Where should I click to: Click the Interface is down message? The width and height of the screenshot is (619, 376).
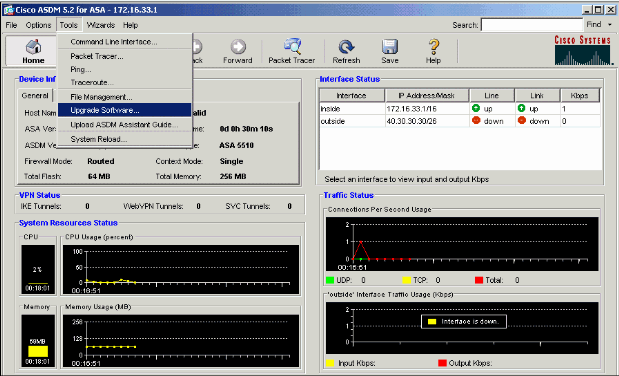point(464,321)
